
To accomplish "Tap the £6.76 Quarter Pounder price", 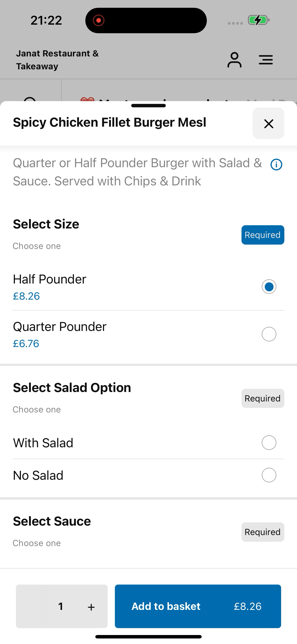I will pos(26,344).
